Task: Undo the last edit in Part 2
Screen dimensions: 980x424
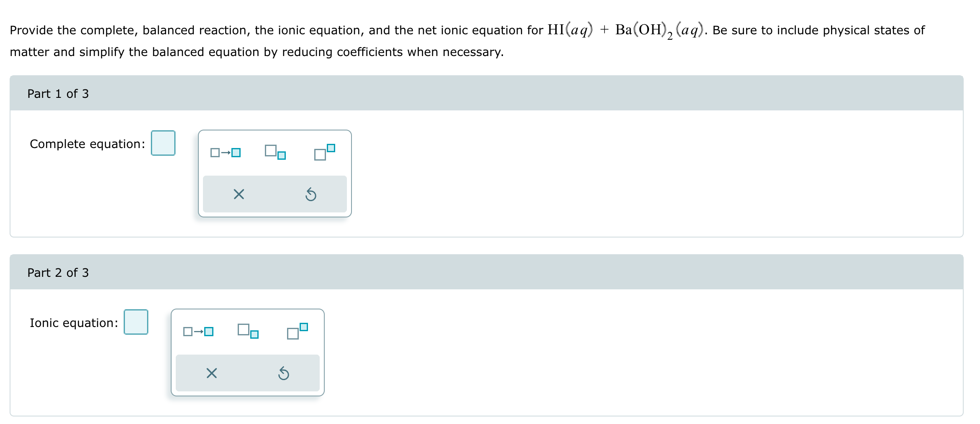Action: click(x=283, y=373)
